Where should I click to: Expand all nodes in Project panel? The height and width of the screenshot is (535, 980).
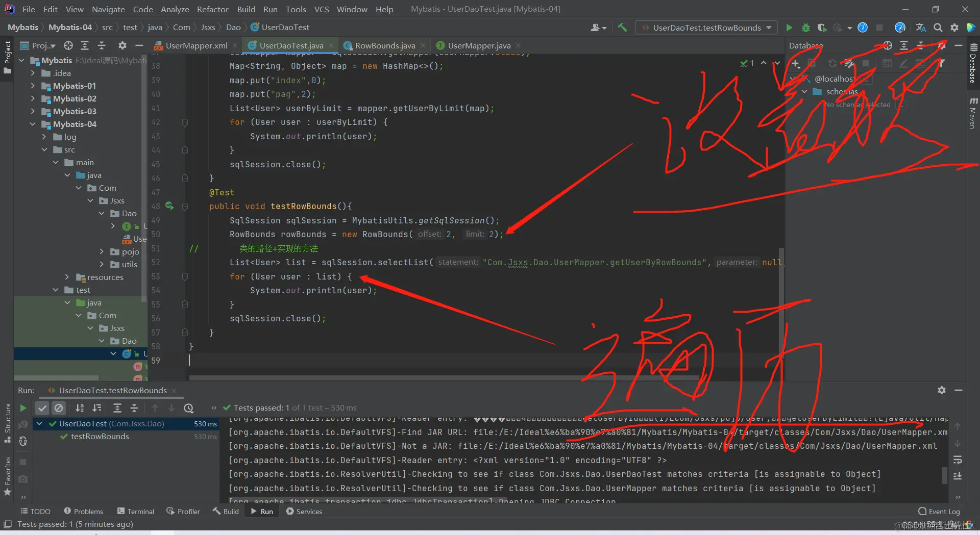85,45
